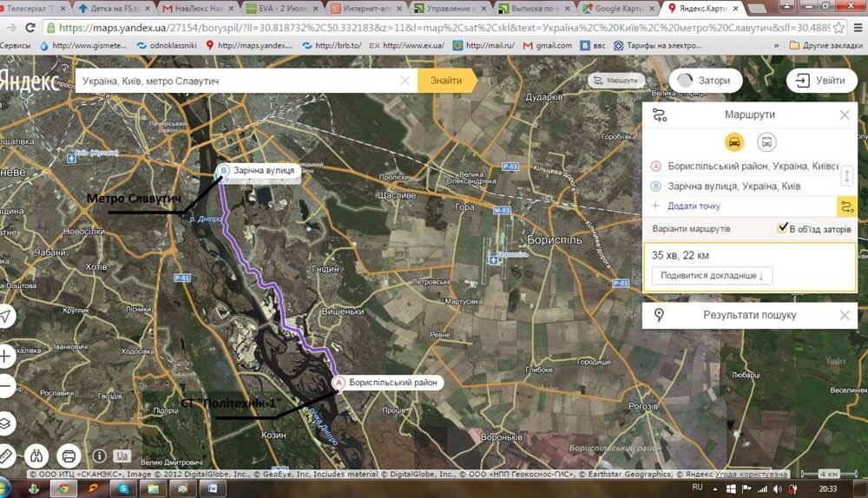The image size is (868, 498).
Task: Switch to the Детка на FS browser tab
Action: click(x=115, y=9)
